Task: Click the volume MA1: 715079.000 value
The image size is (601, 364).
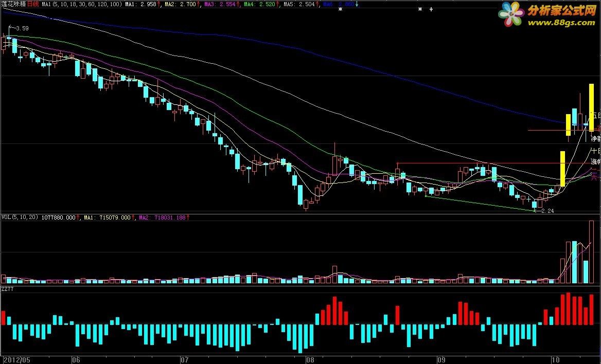Action: pos(108,217)
